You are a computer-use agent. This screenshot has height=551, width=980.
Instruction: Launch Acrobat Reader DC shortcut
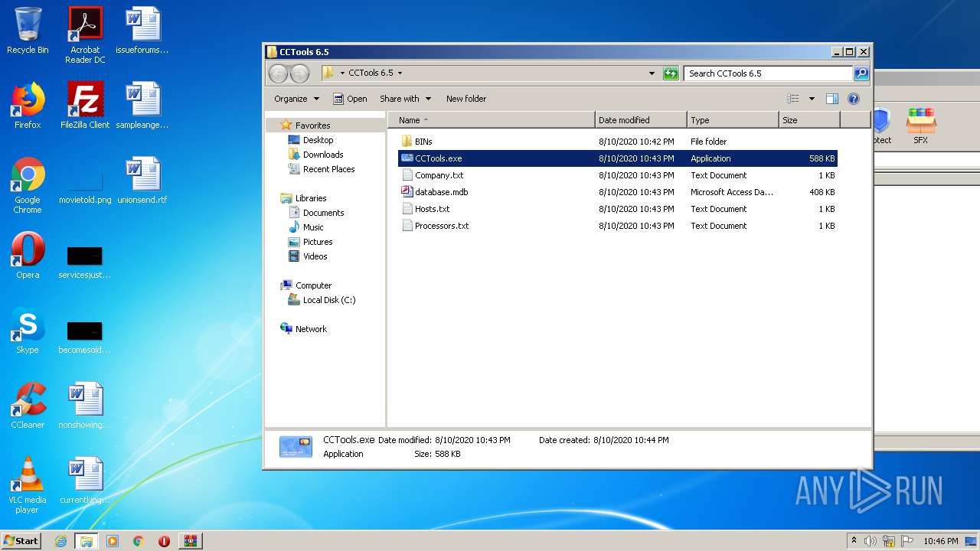(x=85, y=35)
